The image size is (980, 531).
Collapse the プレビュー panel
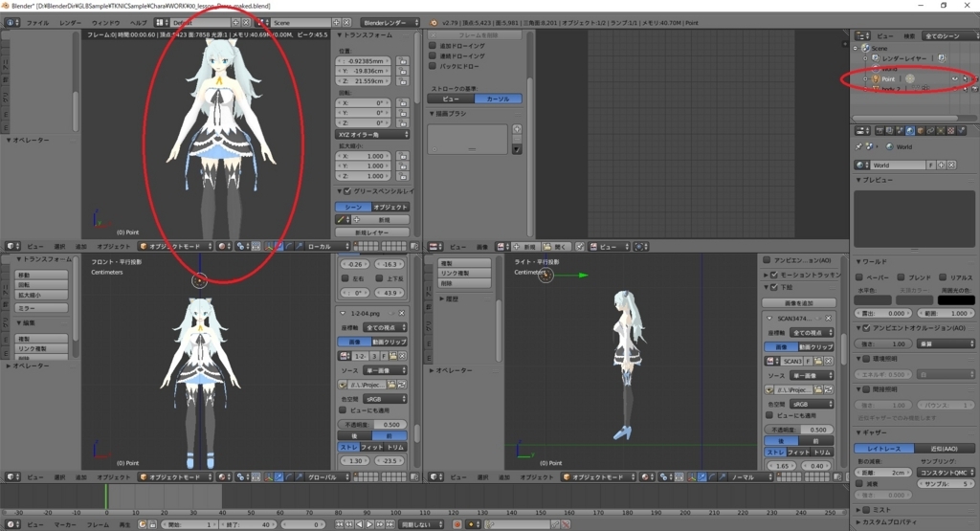859,180
